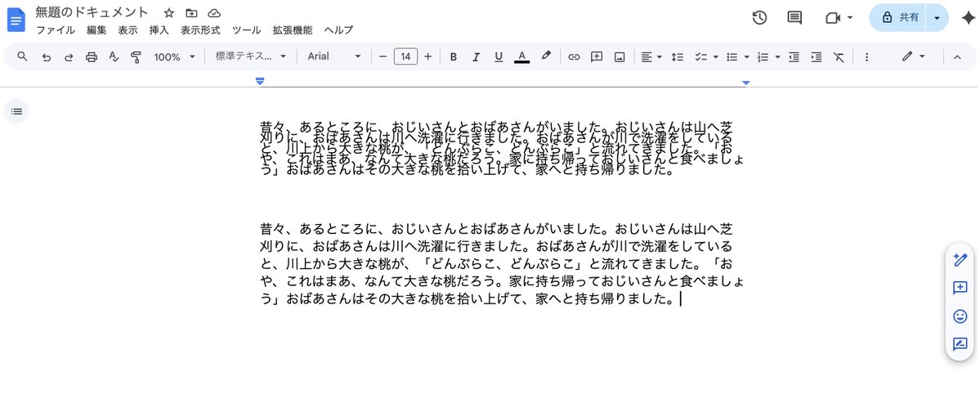Click the 共有 share button
980x408 pixels.
(x=898, y=17)
